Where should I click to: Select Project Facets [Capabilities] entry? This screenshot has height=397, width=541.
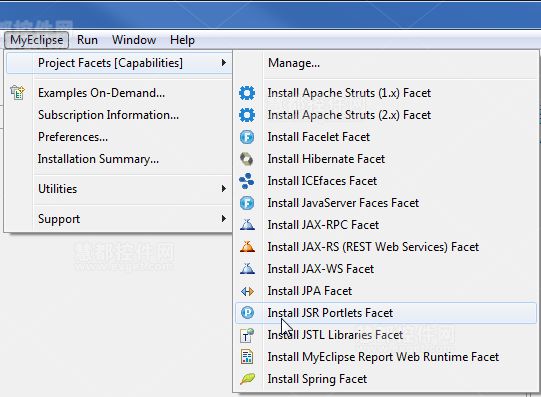pyautogui.click(x=119, y=63)
